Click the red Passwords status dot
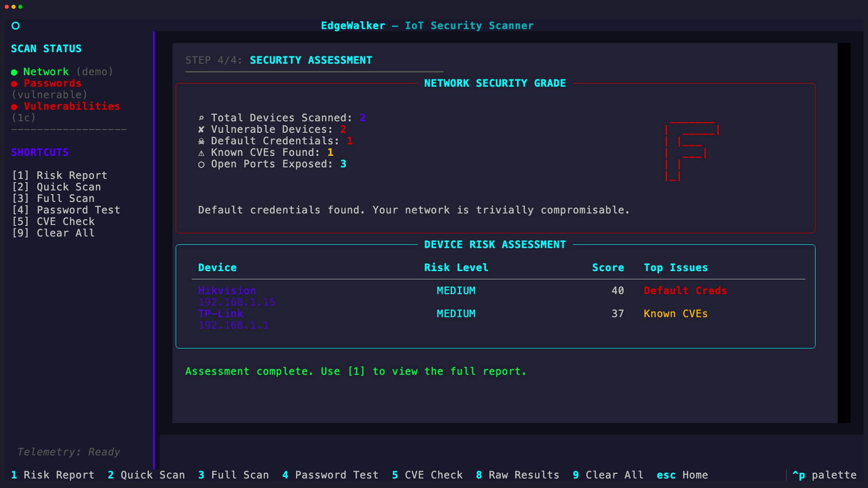868x488 pixels. click(14, 84)
